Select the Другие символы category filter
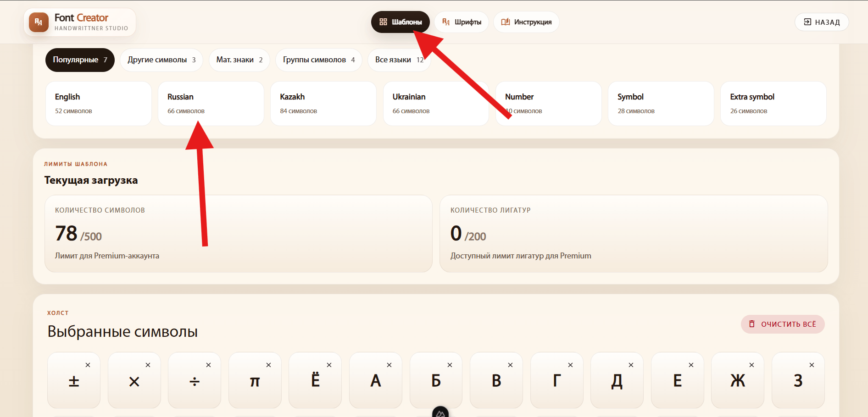This screenshot has width=868, height=417. [x=161, y=60]
